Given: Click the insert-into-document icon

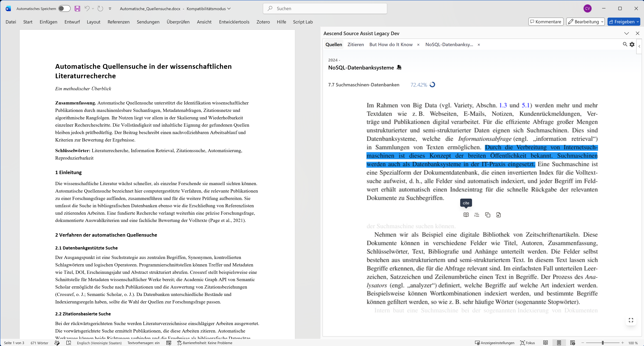Looking at the screenshot, I should click(x=499, y=215).
